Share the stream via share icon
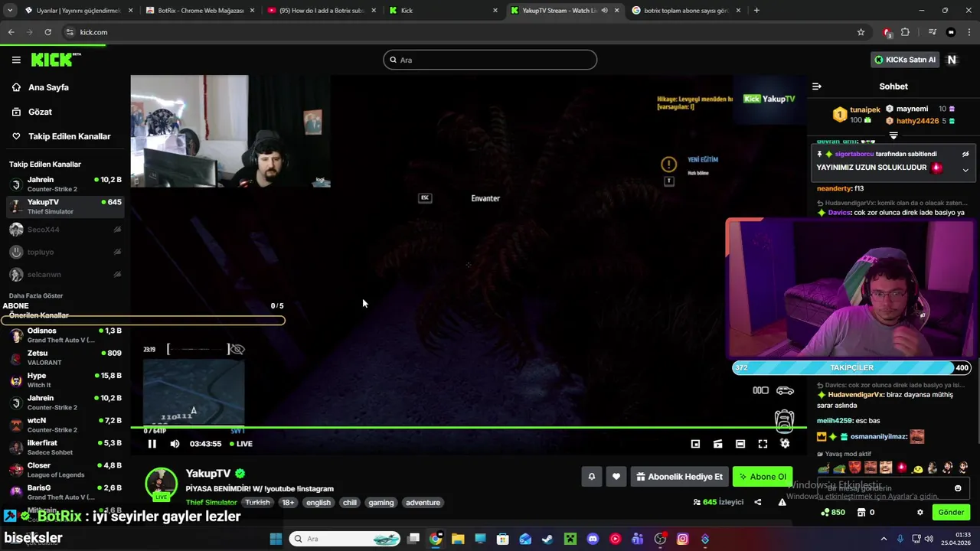980x551 pixels. click(758, 503)
